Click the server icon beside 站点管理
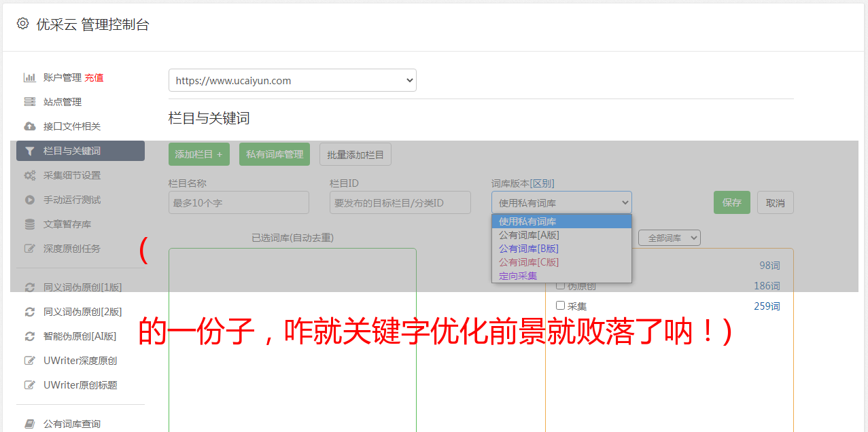868x432 pixels. tap(29, 102)
